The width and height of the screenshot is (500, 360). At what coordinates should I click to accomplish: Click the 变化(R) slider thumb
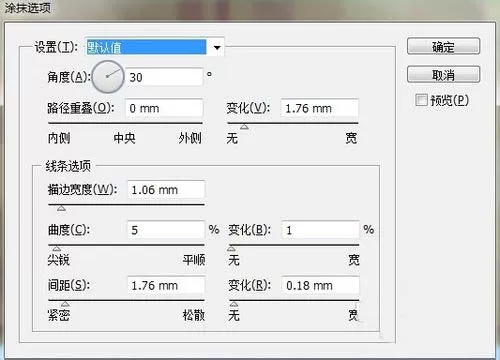[234, 304]
